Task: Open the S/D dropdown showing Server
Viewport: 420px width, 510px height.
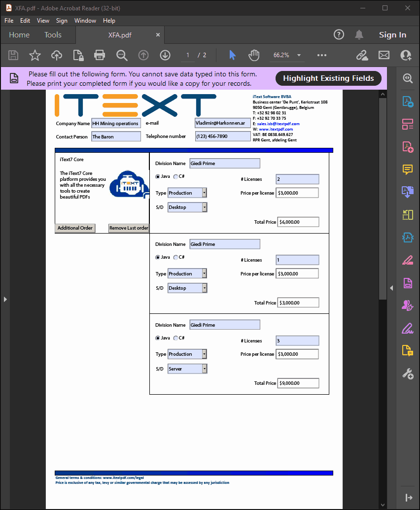Action: click(x=204, y=368)
